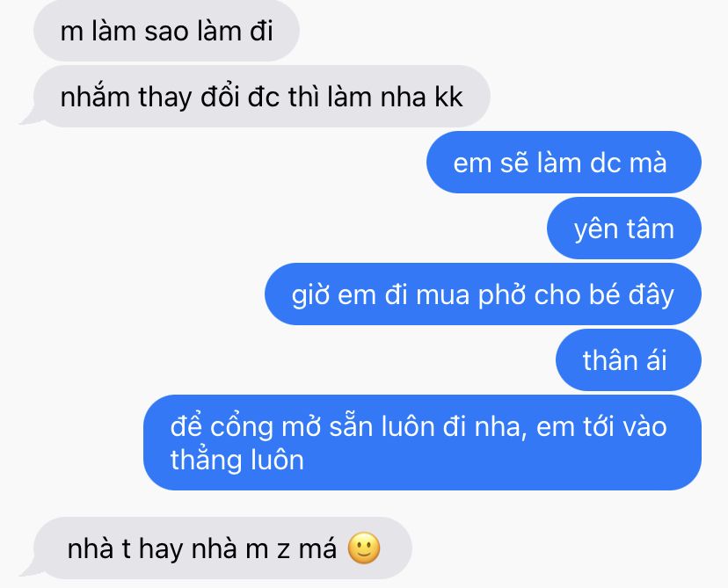
Task: Click the word 'phở' in blue message
Action: point(502,295)
